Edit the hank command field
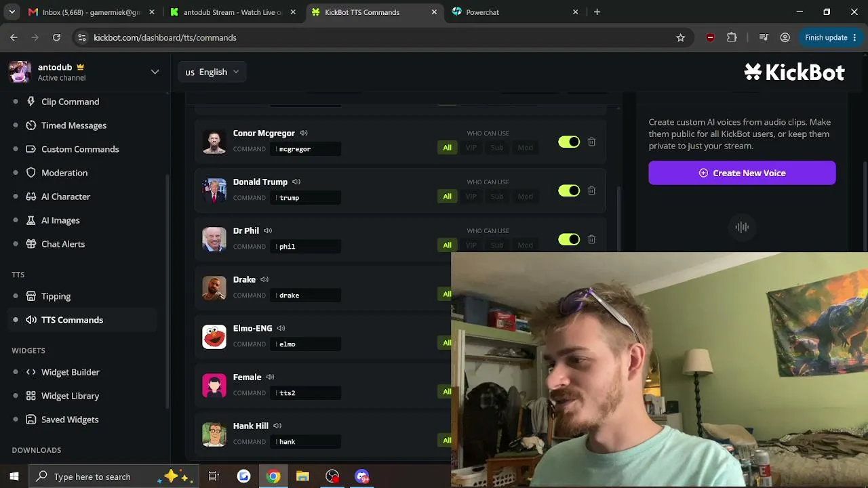The width and height of the screenshot is (868, 488). click(307, 442)
